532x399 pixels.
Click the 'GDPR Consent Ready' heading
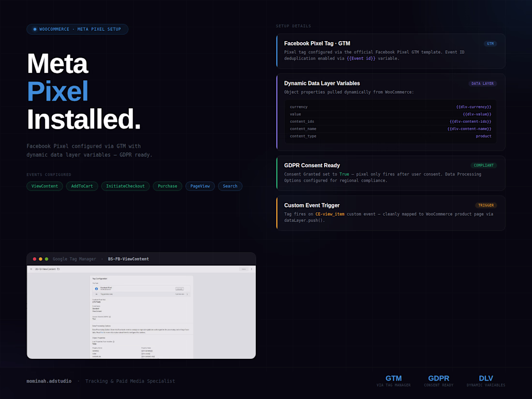point(312,165)
